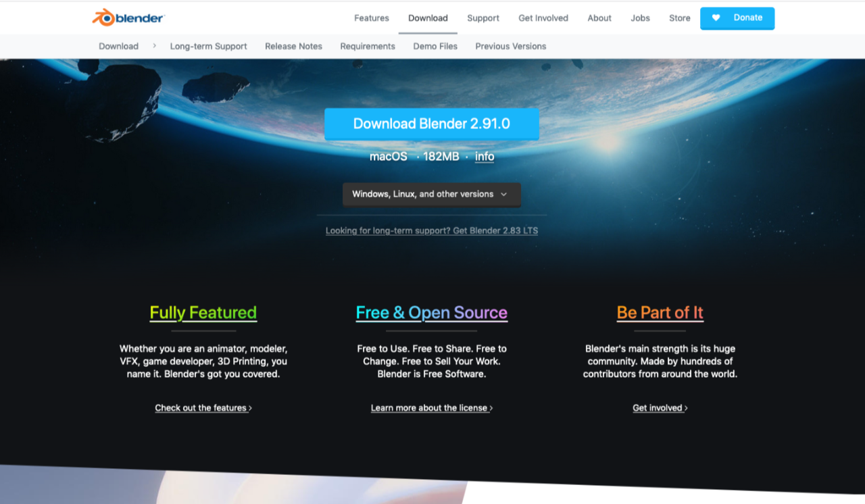The image size is (865, 504).
Task: Open the About page from navigation
Action: point(599,18)
